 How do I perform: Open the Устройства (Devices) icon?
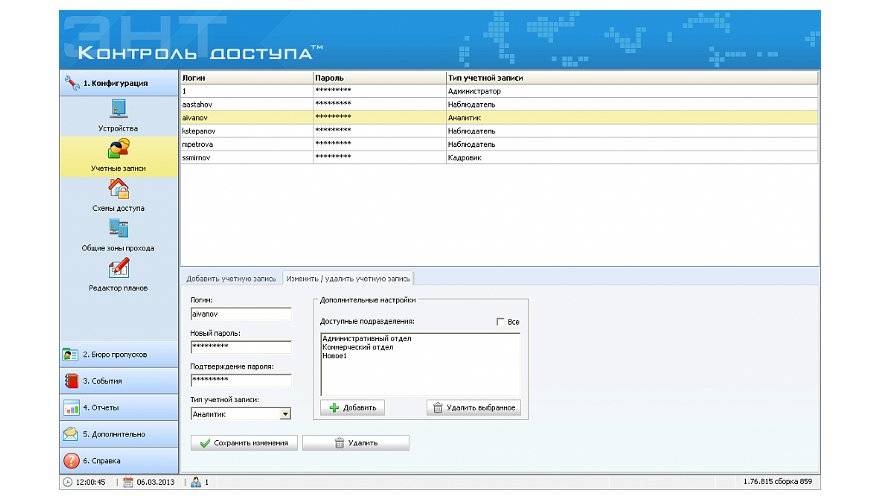point(118,110)
